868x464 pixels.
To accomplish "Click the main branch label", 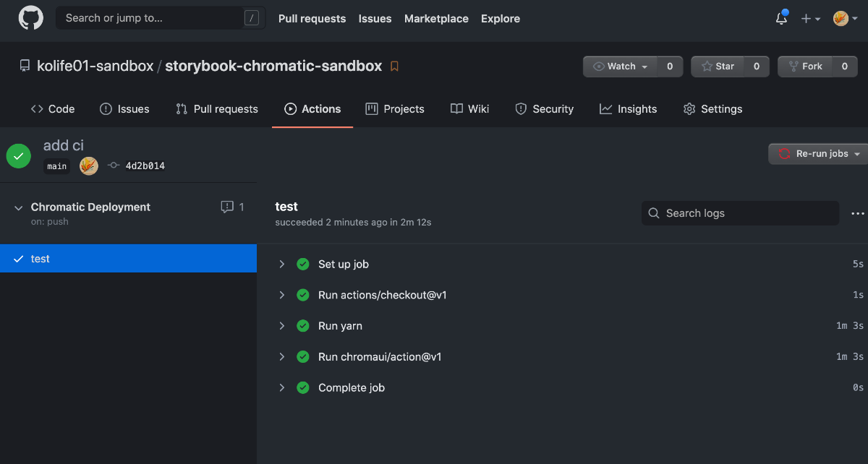I will click(x=57, y=166).
